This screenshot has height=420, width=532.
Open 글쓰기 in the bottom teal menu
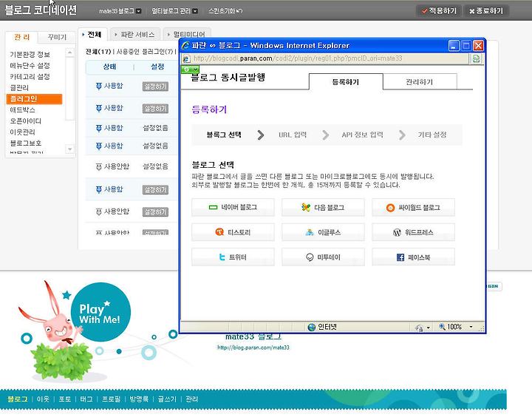[167, 399]
